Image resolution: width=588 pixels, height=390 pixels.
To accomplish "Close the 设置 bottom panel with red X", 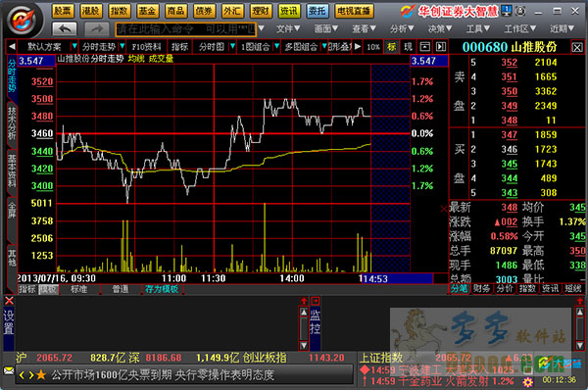I will 10,301.
